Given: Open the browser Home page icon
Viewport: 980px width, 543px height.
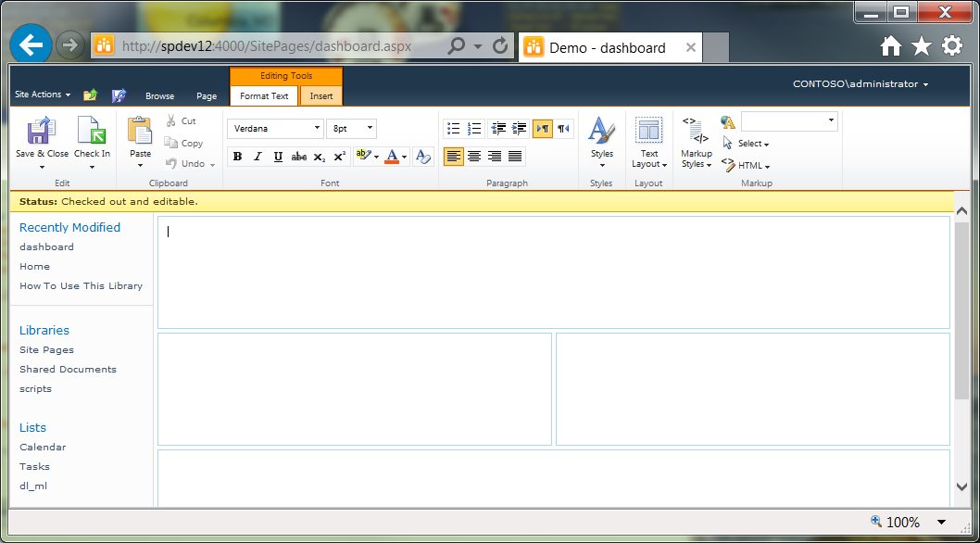Looking at the screenshot, I should coord(891,45).
